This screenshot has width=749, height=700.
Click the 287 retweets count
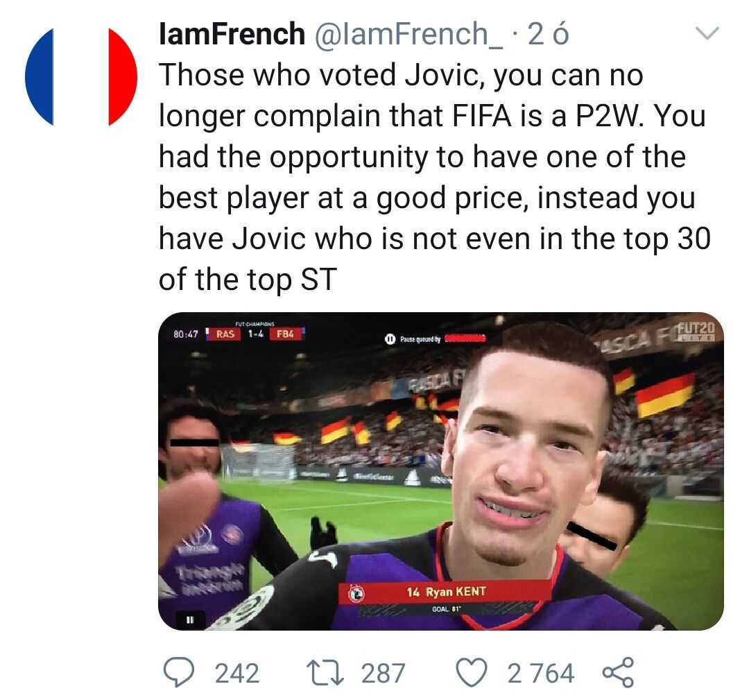(x=383, y=673)
